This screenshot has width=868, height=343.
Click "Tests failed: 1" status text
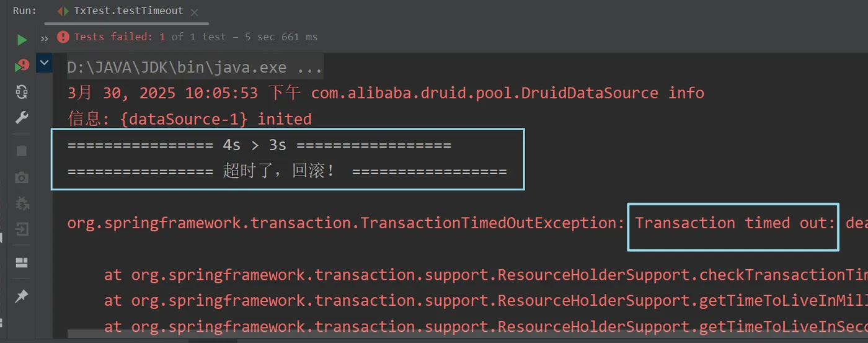point(119,37)
